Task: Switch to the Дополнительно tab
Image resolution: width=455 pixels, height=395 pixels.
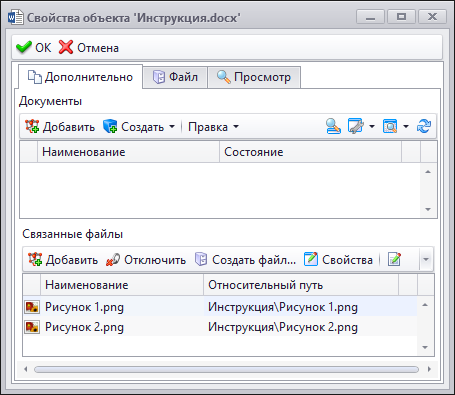Action: click(80, 77)
